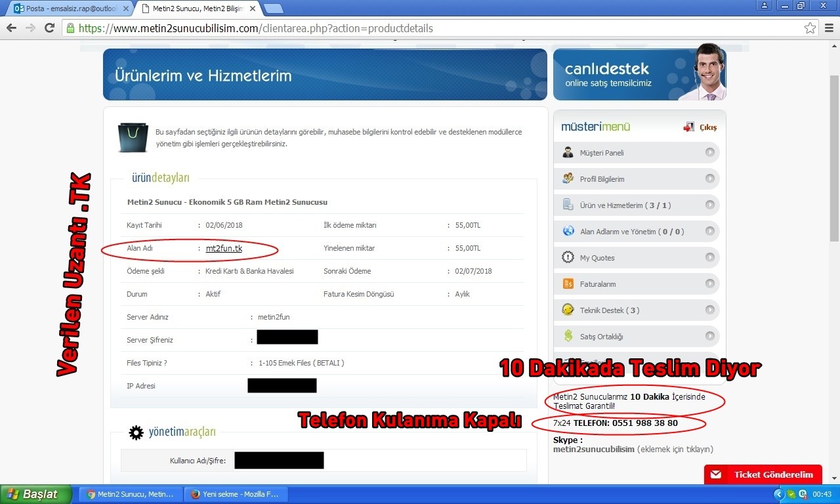Open Profil Bilgilerim menu item

point(637,179)
